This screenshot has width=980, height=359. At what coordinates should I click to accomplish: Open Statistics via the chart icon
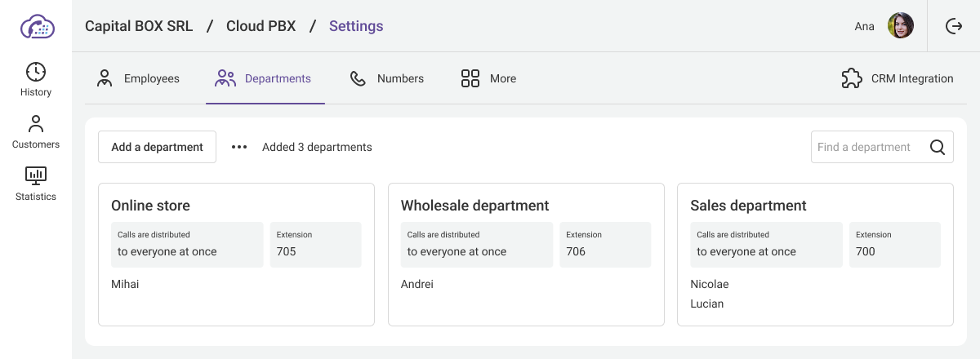(x=36, y=175)
